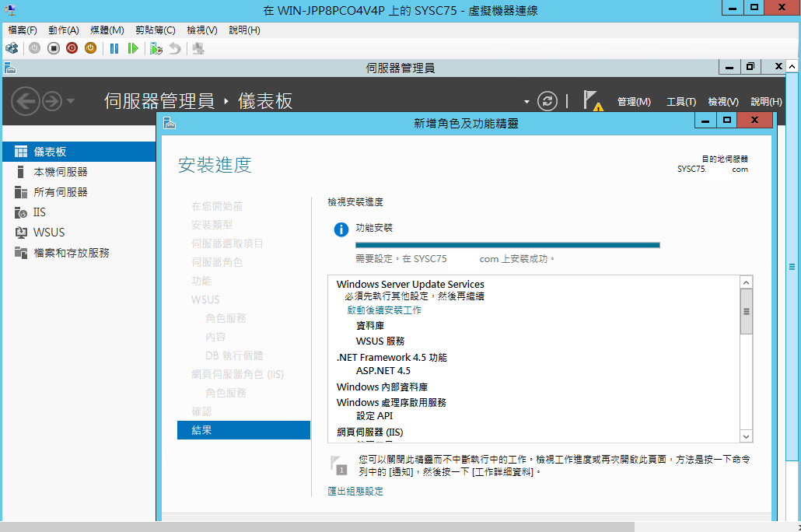Open the 動作(A) menu
This screenshot has height=532, width=801.
[64, 30]
